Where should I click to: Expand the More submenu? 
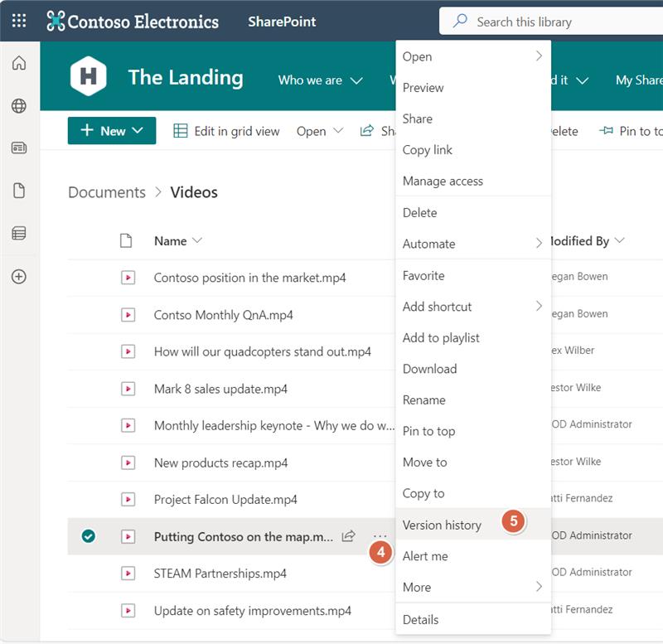pos(539,587)
